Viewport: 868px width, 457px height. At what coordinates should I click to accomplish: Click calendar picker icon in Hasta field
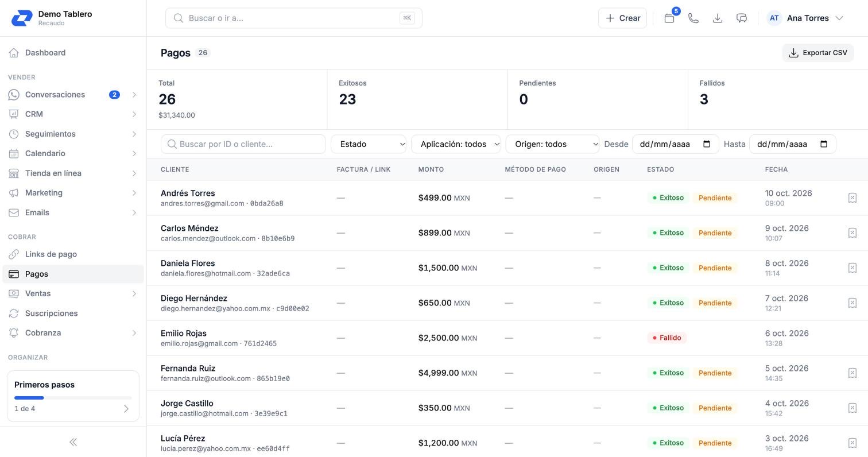[824, 144]
